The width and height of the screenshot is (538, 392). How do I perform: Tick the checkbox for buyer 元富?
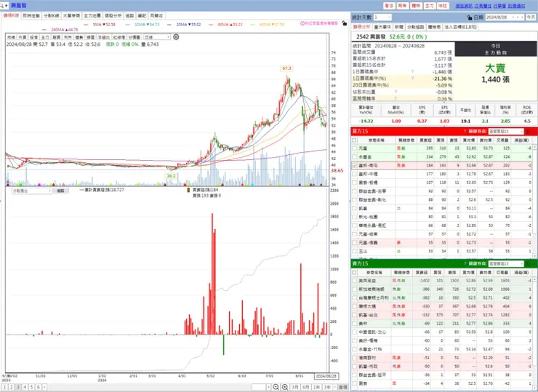[355, 148]
